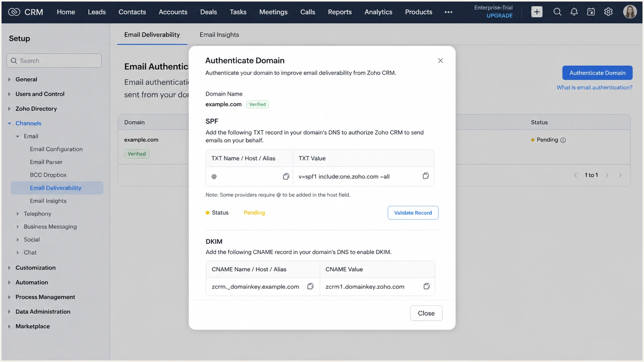Click the Domain column header

pyautogui.click(x=134, y=122)
